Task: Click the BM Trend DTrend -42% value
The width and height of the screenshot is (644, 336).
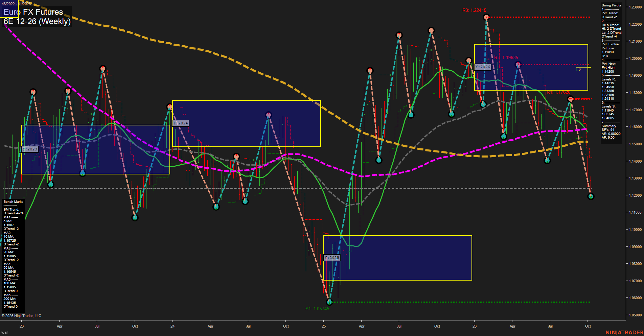Action: click(14, 213)
